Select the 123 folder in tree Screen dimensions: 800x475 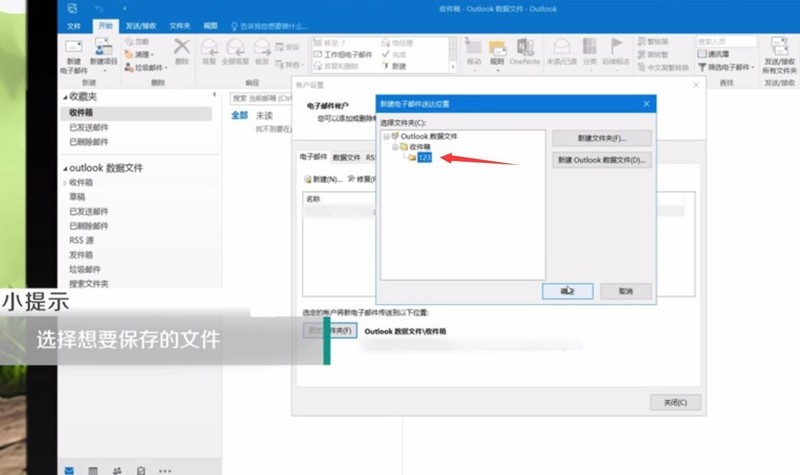[x=424, y=157]
